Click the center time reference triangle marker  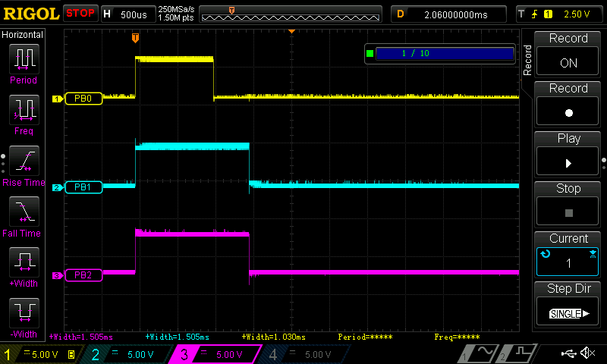(x=292, y=31)
